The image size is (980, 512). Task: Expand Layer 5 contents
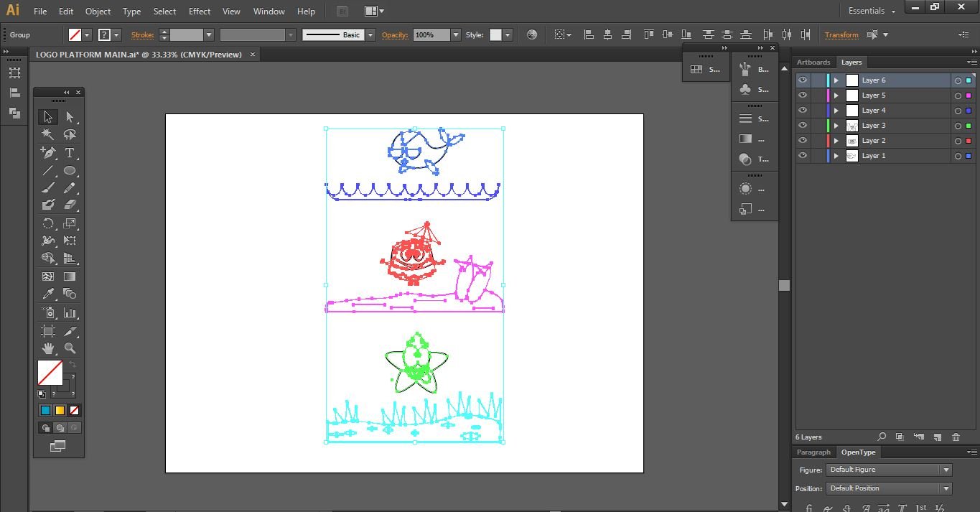836,96
